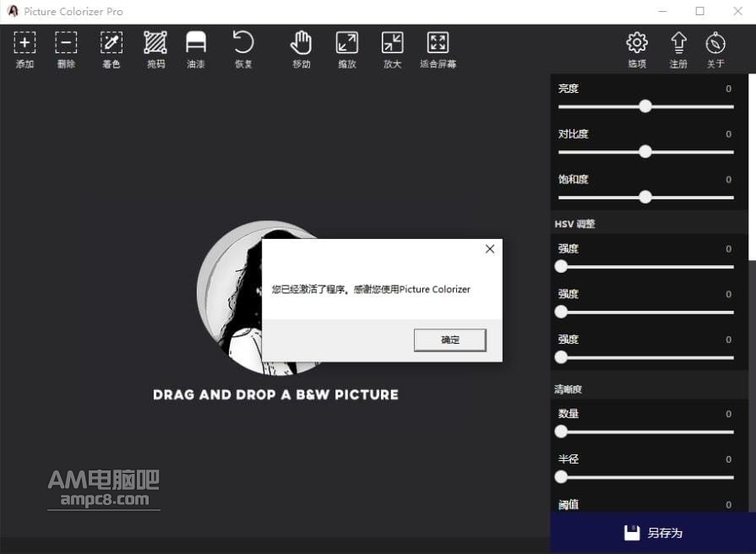Click the activation message text in dialog
756x554 pixels.
click(371, 290)
